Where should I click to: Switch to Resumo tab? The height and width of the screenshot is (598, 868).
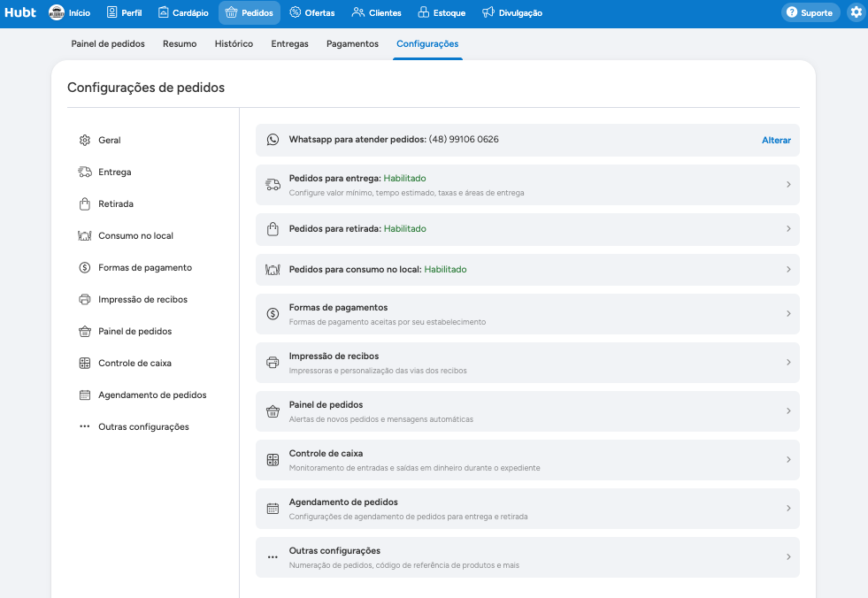coord(180,43)
